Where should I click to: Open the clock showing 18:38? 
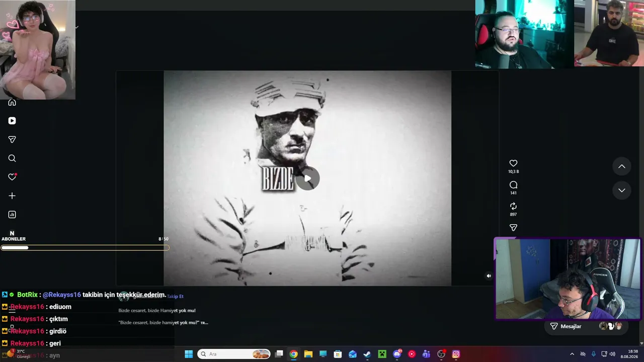[629, 354]
